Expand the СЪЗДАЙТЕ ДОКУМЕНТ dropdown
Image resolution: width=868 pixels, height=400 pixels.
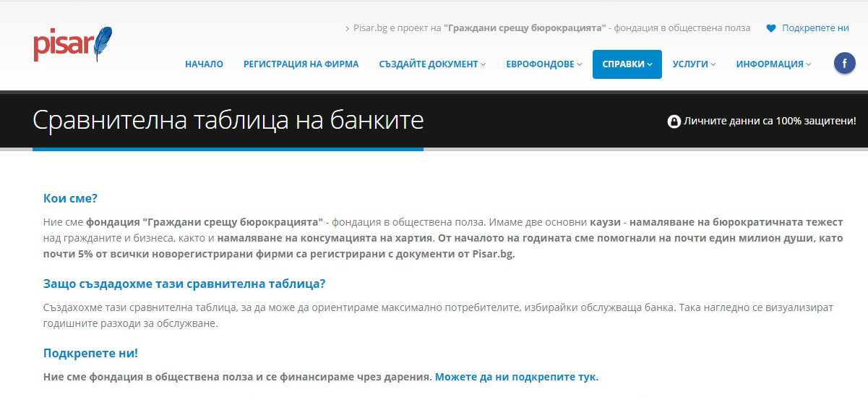pyautogui.click(x=431, y=64)
